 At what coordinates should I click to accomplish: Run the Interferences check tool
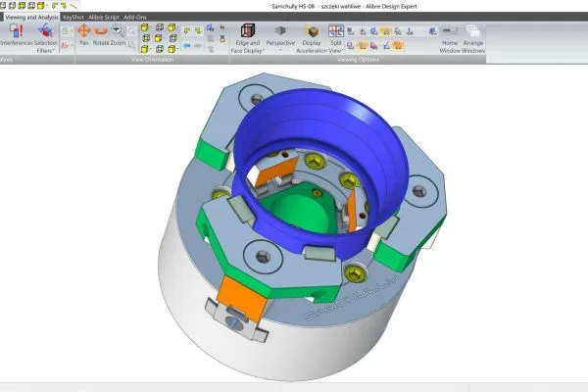point(16,35)
